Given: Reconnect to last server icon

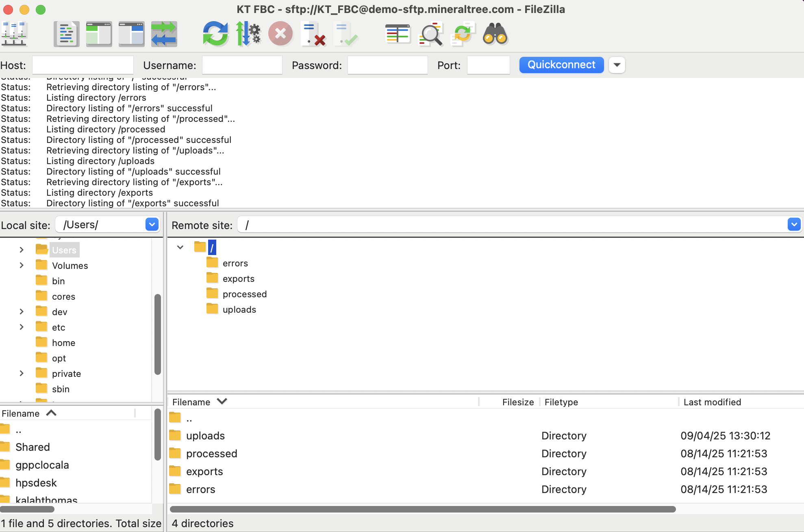Looking at the screenshot, I should click(346, 34).
